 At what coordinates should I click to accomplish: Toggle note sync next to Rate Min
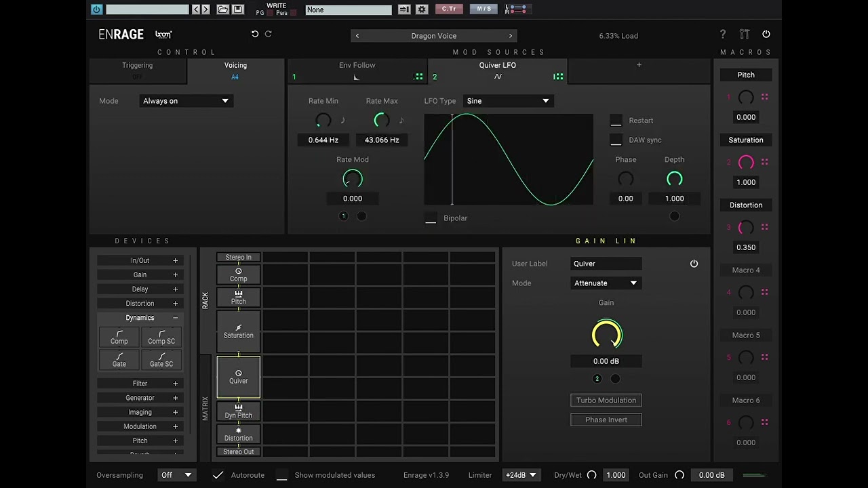pos(342,120)
